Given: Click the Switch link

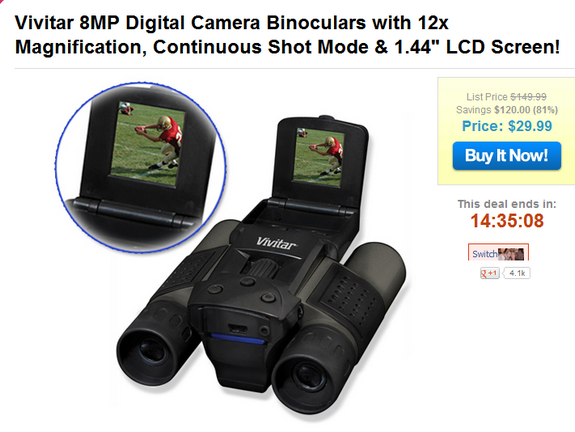Looking at the screenshot, I should click(x=484, y=254).
